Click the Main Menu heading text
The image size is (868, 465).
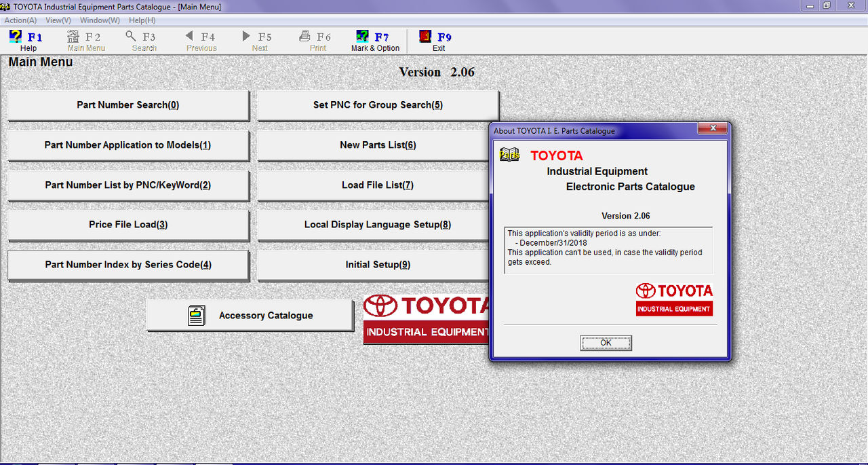(41, 62)
